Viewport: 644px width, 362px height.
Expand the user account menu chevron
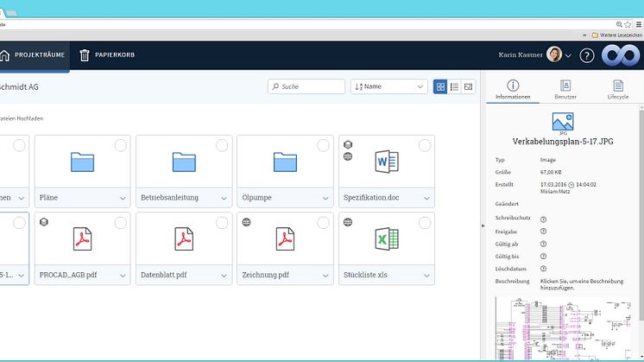(568, 55)
